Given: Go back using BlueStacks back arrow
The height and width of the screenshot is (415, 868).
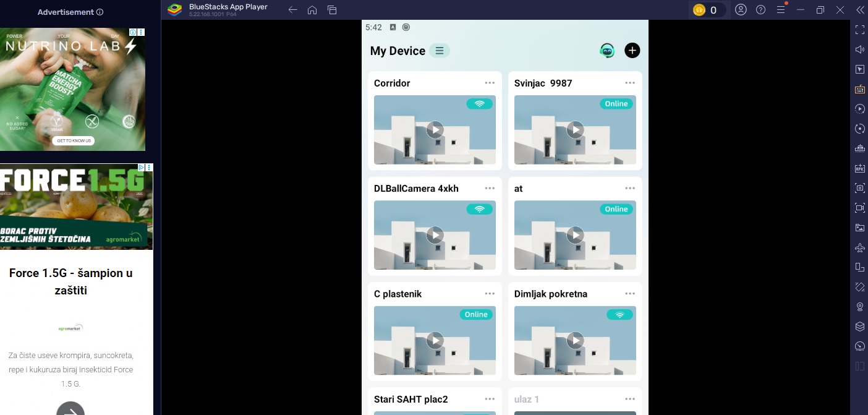Looking at the screenshot, I should [293, 10].
